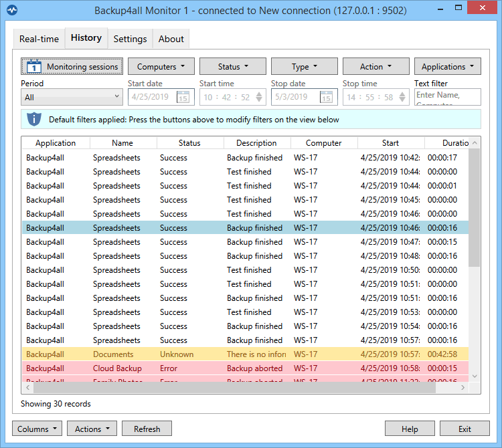The width and height of the screenshot is (502, 448).
Task: Click the shield info icon in filter banner
Action: [x=34, y=120]
